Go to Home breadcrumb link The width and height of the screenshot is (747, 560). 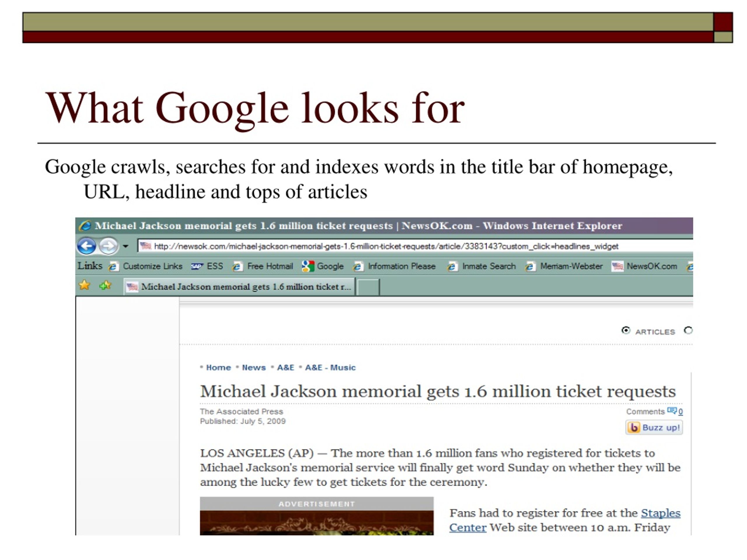point(219,367)
